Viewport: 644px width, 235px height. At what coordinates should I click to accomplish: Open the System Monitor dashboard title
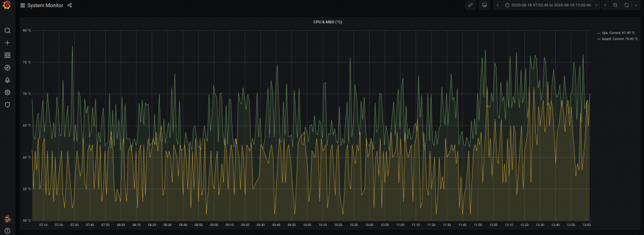coord(45,5)
